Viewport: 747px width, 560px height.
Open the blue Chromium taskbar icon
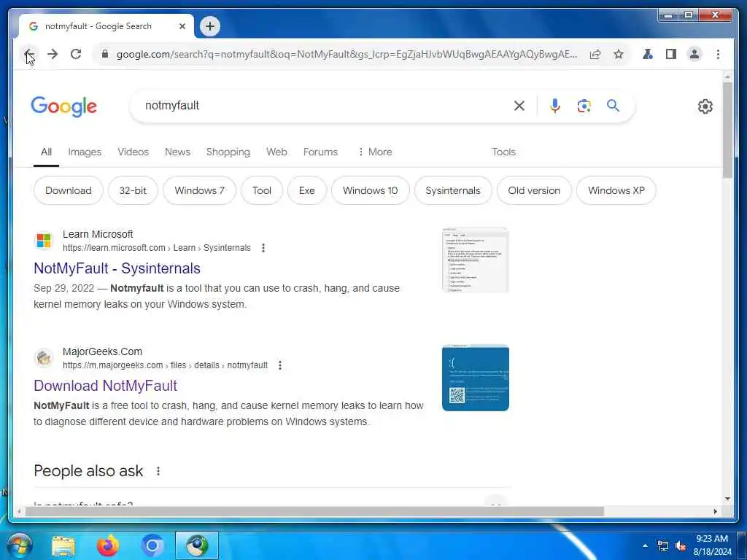click(152, 545)
